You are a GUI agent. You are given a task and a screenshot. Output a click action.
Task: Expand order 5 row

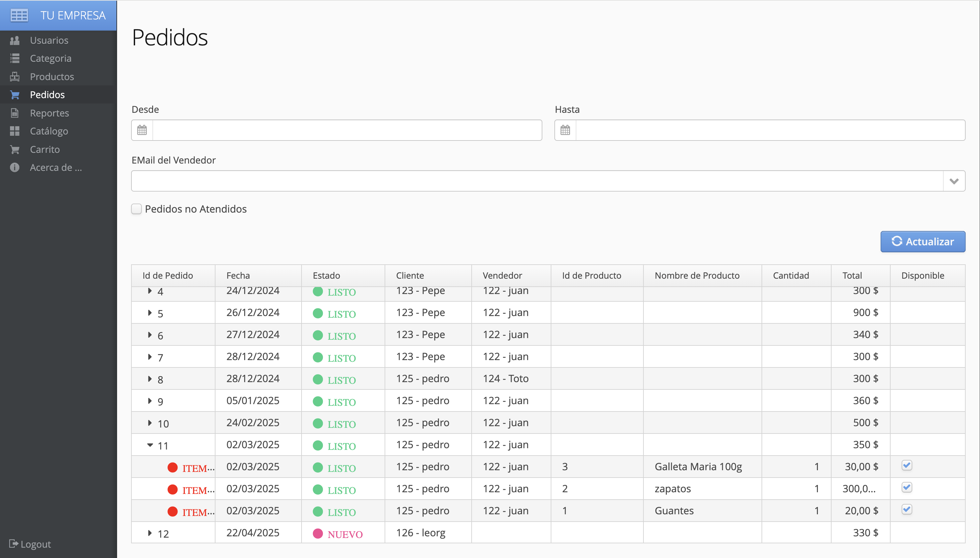pos(150,313)
